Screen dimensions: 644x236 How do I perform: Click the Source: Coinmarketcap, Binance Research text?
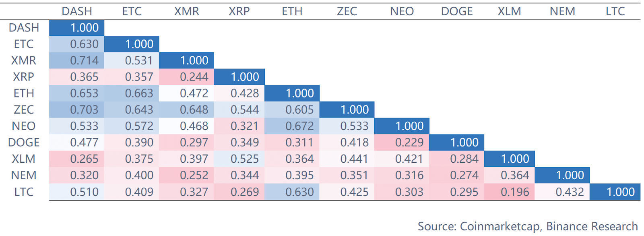click(x=527, y=226)
